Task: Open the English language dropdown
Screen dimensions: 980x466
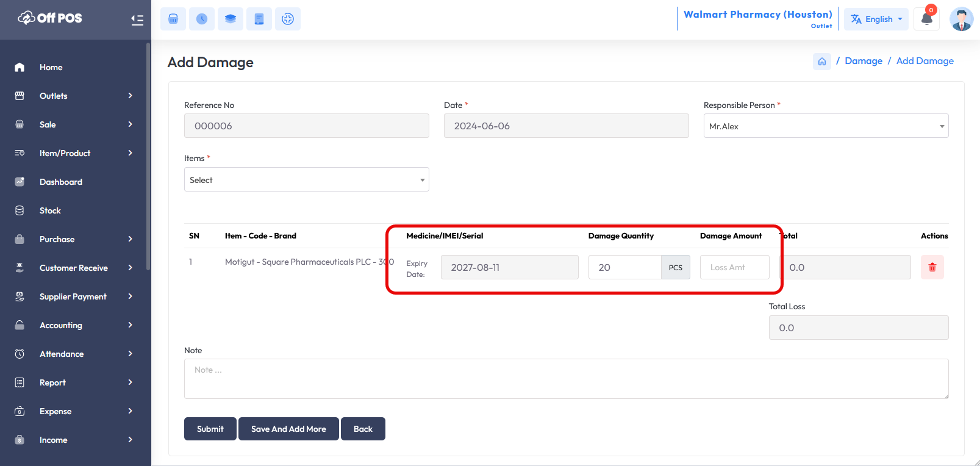Action: (876, 19)
